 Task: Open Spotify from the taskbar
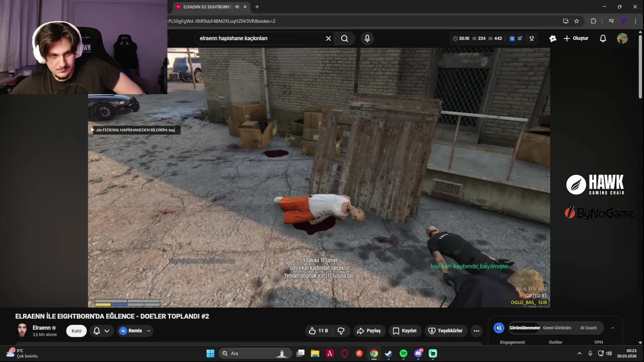pyautogui.click(x=404, y=353)
